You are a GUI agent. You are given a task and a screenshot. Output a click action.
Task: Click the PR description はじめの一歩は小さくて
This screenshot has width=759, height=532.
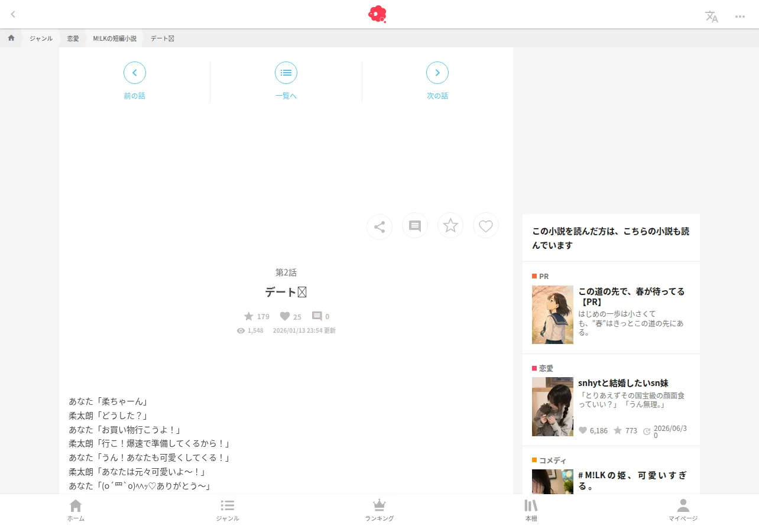(631, 323)
